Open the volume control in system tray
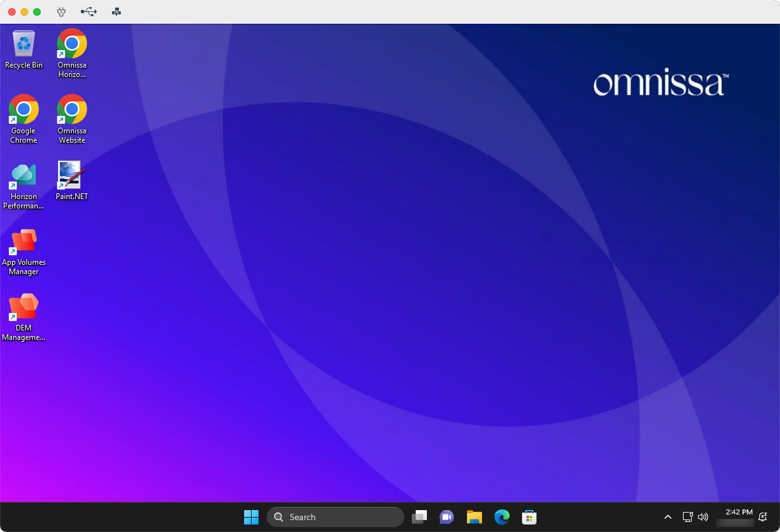 (x=703, y=517)
